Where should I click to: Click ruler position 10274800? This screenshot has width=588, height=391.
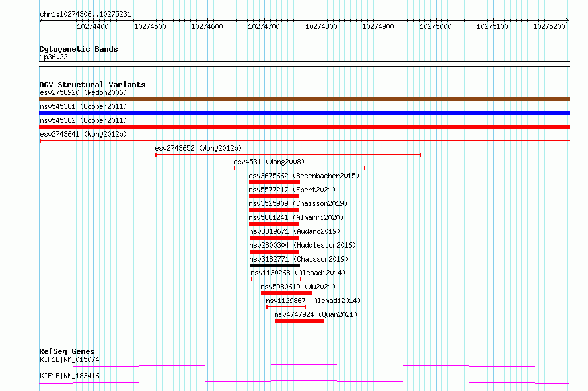pyautogui.click(x=321, y=26)
